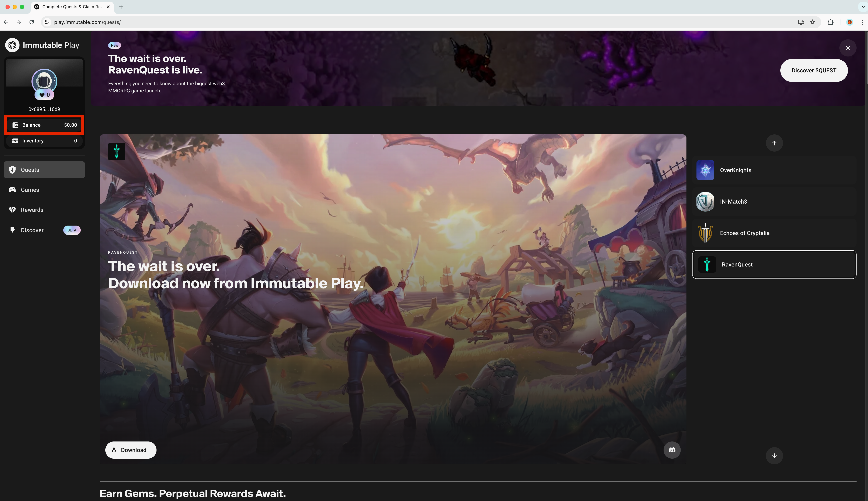Open the astronaut profile avatar
This screenshot has width=868, height=501.
44,81
